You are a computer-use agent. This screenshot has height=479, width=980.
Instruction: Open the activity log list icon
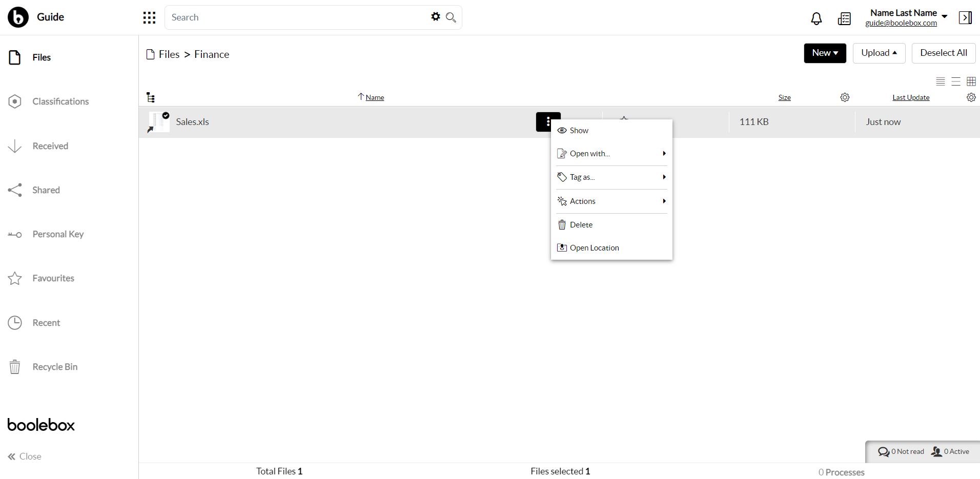tap(844, 18)
